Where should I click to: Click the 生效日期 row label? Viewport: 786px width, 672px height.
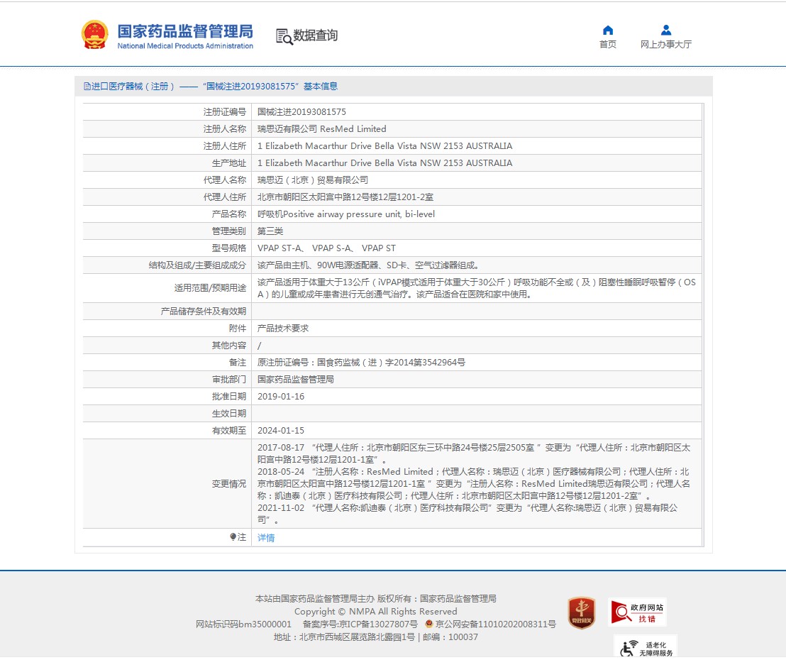click(x=229, y=414)
